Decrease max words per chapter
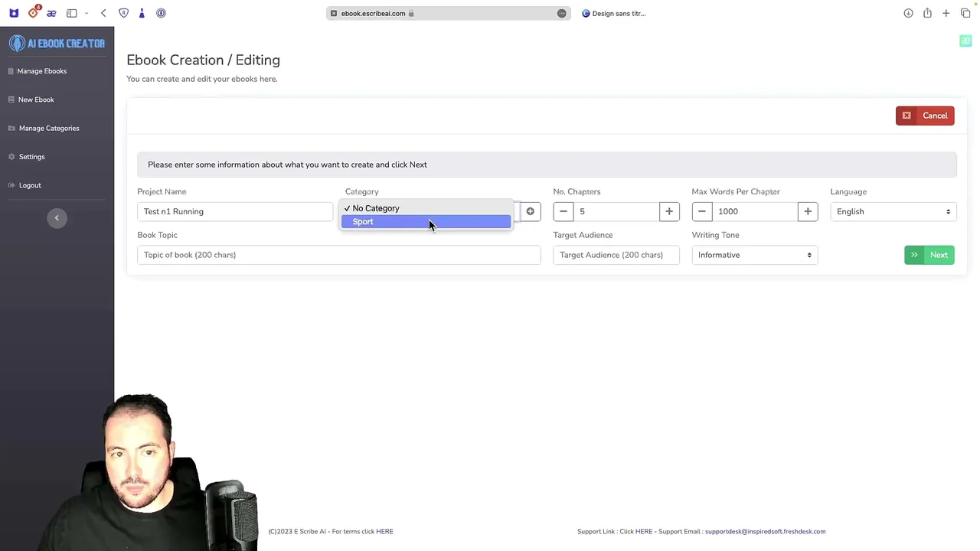980x551 pixels. (702, 211)
